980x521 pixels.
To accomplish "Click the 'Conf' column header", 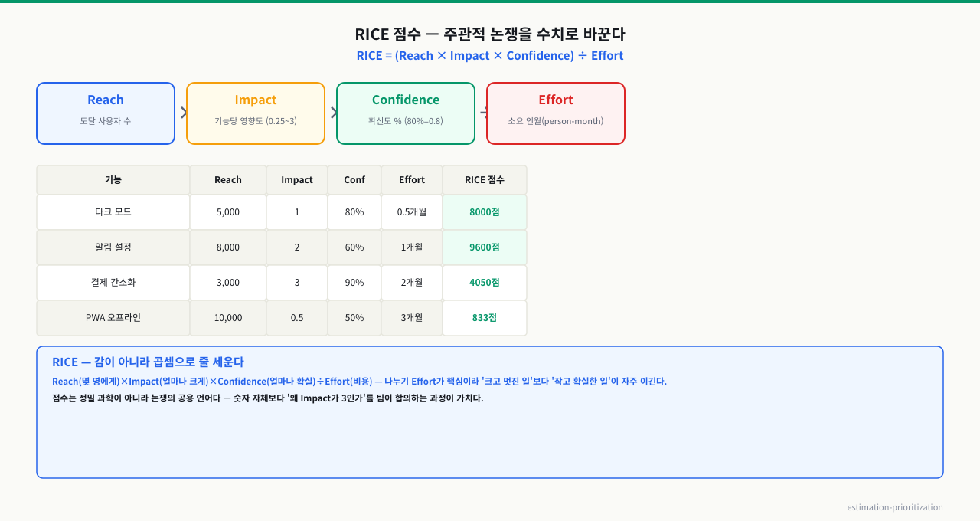I will point(354,180).
